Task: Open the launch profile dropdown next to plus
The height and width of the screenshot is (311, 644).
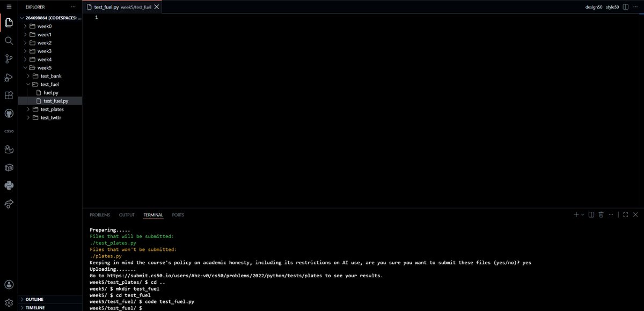Action: click(583, 214)
